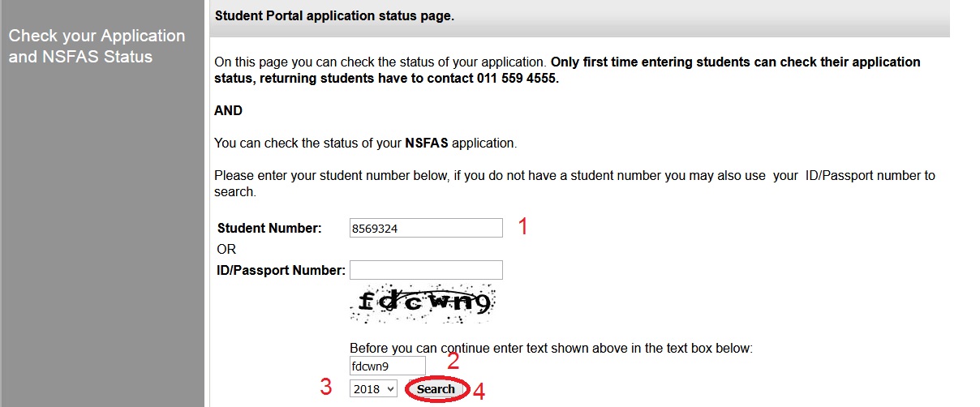Image resolution: width=980 pixels, height=407 pixels.
Task: Click the fdcwn9 captcha image
Action: coord(422,304)
